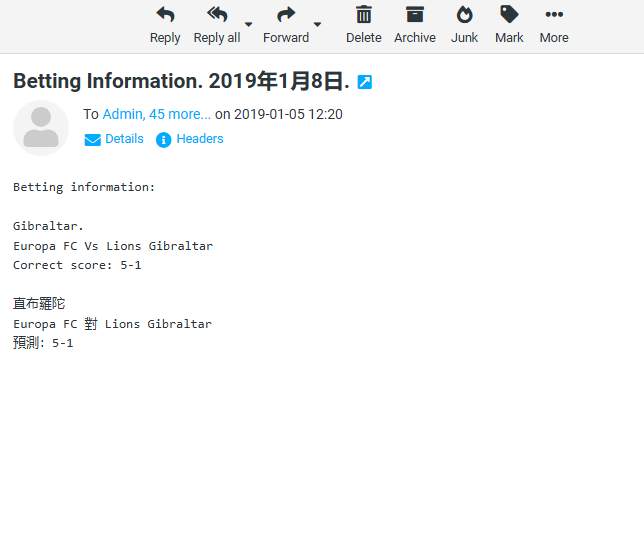Expand the Forward options dropdown arrow
This screenshot has width=644, height=541.
(x=318, y=25)
